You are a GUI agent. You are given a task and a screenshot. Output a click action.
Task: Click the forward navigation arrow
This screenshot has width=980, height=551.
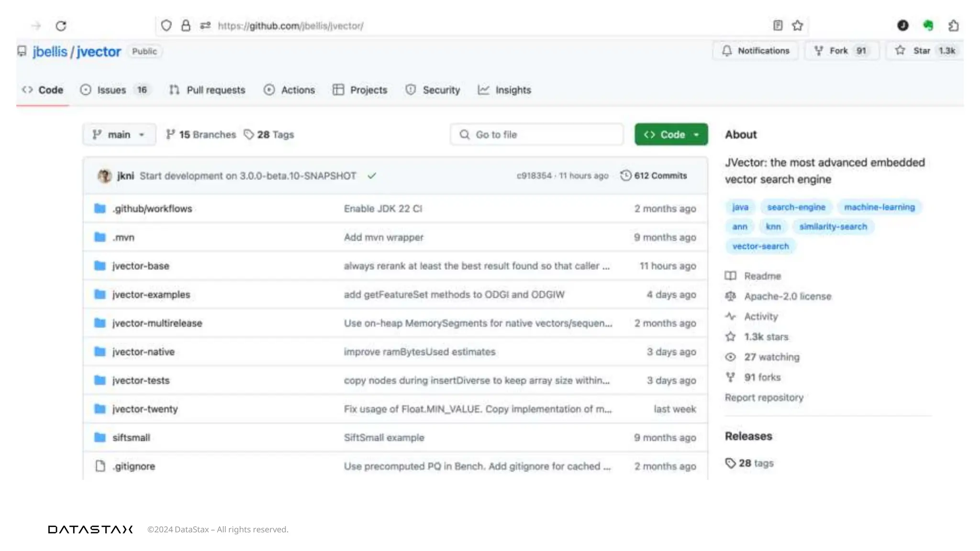36,26
